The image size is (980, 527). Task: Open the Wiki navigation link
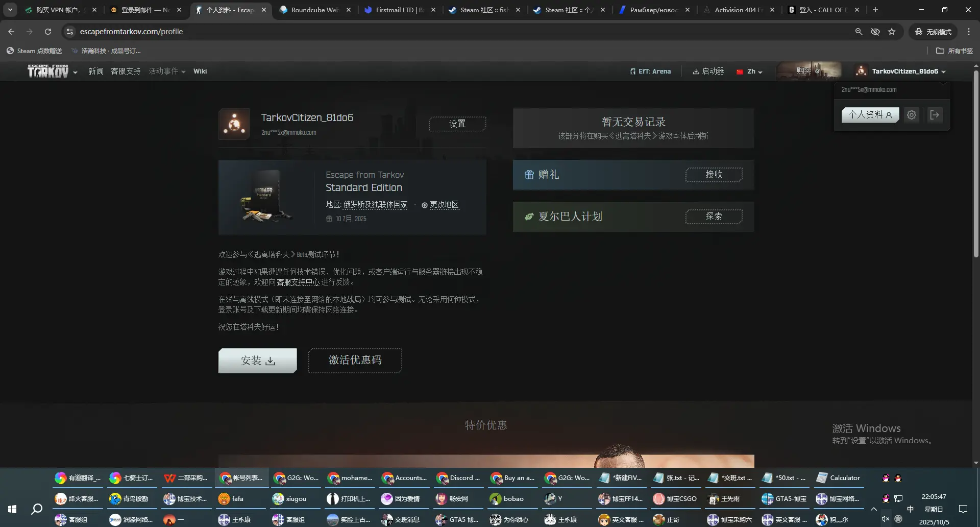pos(200,71)
